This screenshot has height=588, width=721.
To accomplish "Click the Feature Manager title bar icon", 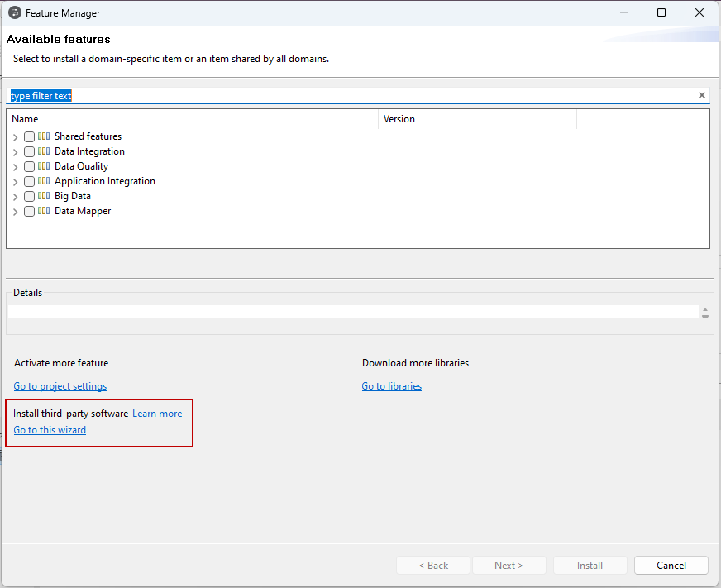I will coord(12,12).
